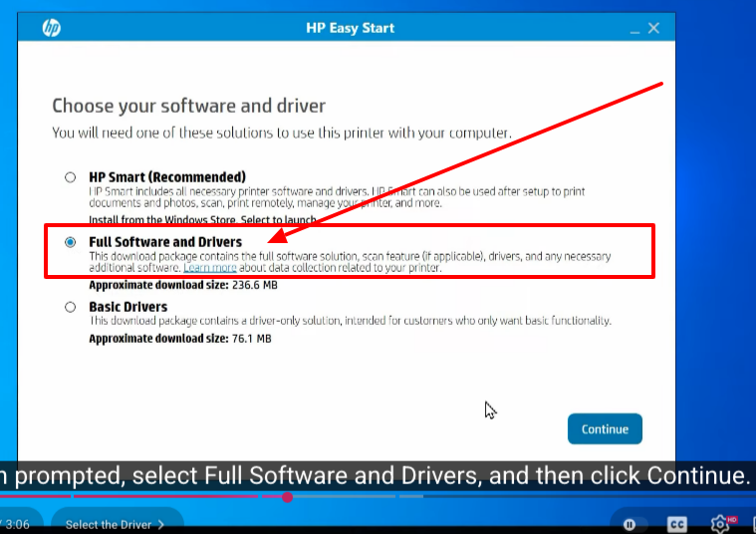Open the Learn more link about data collection

(210, 268)
